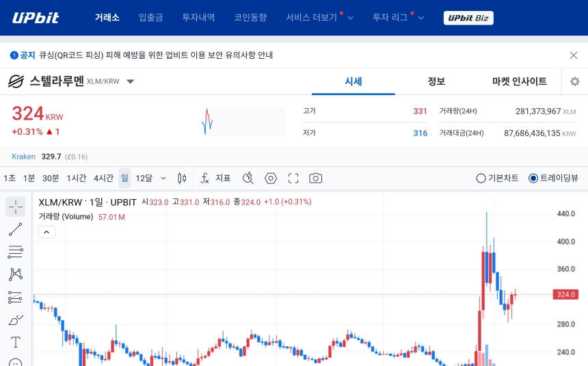Select the brush drawing tool
The width and height of the screenshot is (588, 366).
click(x=15, y=320)
